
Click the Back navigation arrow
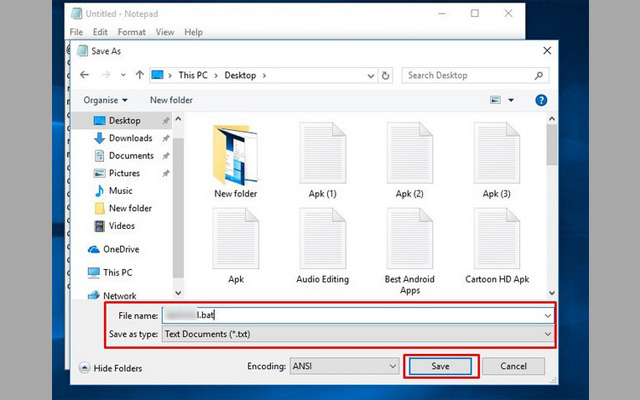pos(84,75)
